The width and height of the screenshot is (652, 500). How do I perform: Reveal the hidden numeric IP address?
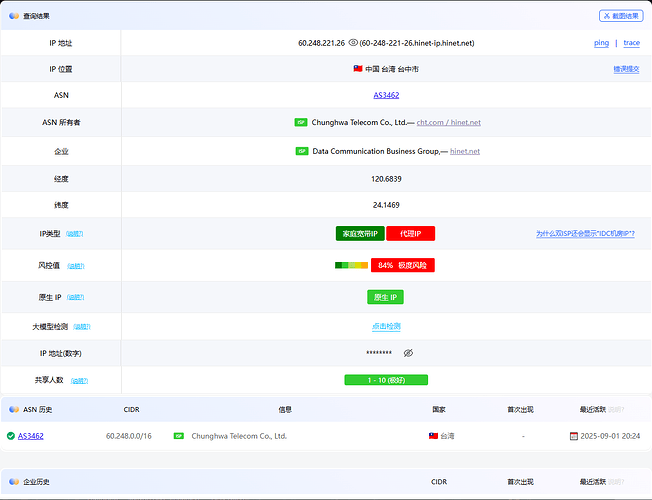[408, 353]
